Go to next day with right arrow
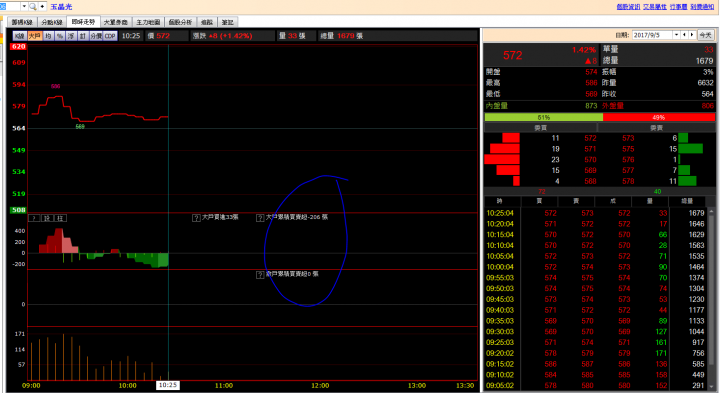 pos(692,35)
